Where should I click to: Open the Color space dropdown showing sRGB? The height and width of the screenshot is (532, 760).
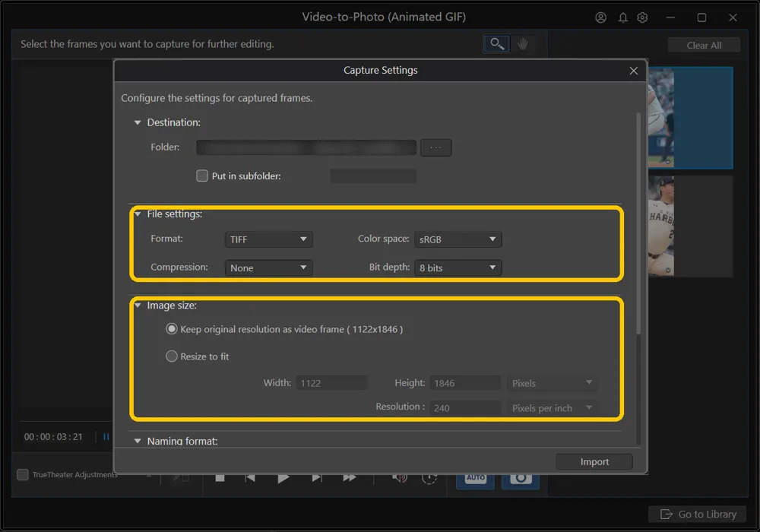click(x=458, y=239)
